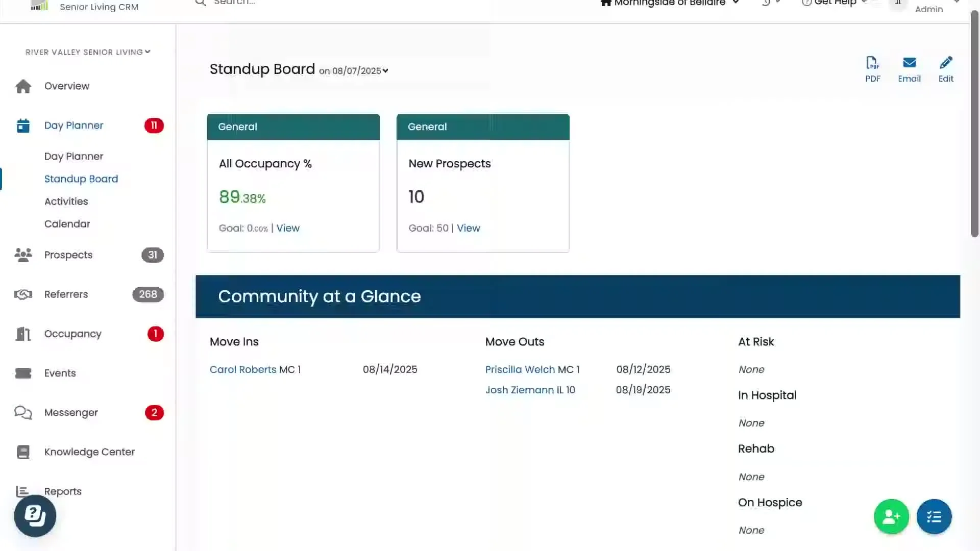Click the PDF export icon
Screen dimensions: 980x551
pos(872,63)
